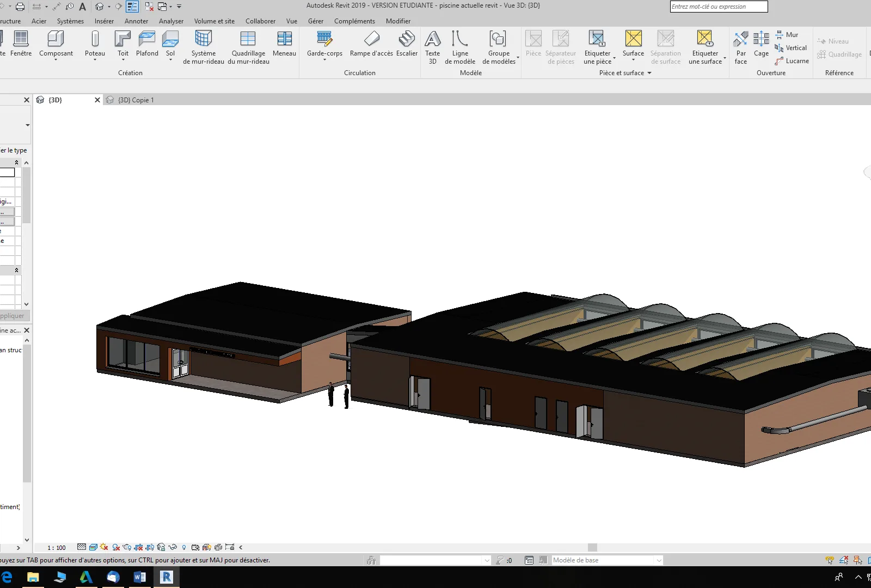Expand the Switch Windows dropdown arrow
Image resolution: width=871 pixels, height=588 pixels.
pos(170,7)
